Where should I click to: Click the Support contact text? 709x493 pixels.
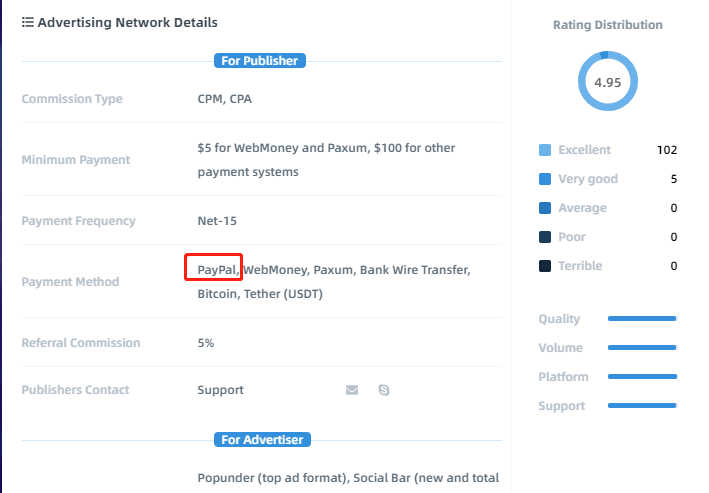pos(221,390)
